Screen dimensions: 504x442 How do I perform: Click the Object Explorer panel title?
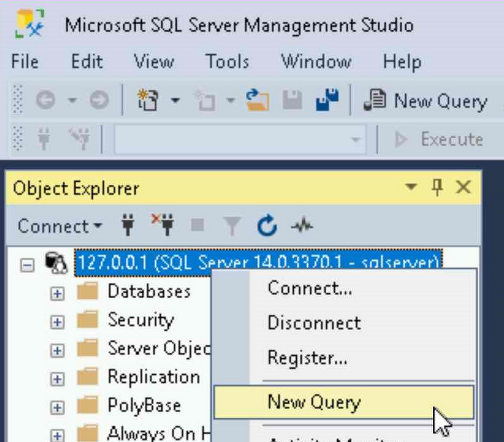click(x=76, y=188)
